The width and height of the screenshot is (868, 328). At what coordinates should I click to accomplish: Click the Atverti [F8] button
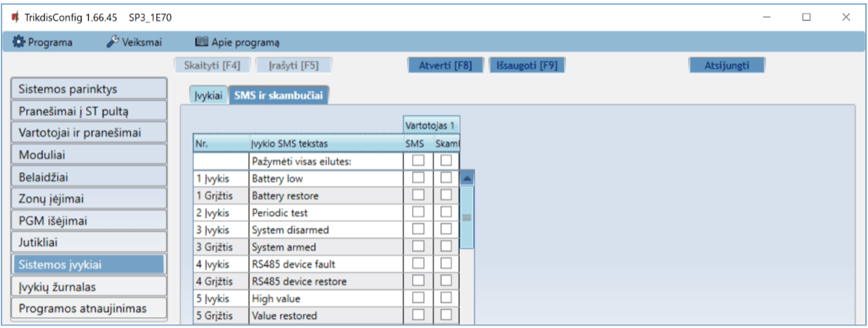pos(446,65)
